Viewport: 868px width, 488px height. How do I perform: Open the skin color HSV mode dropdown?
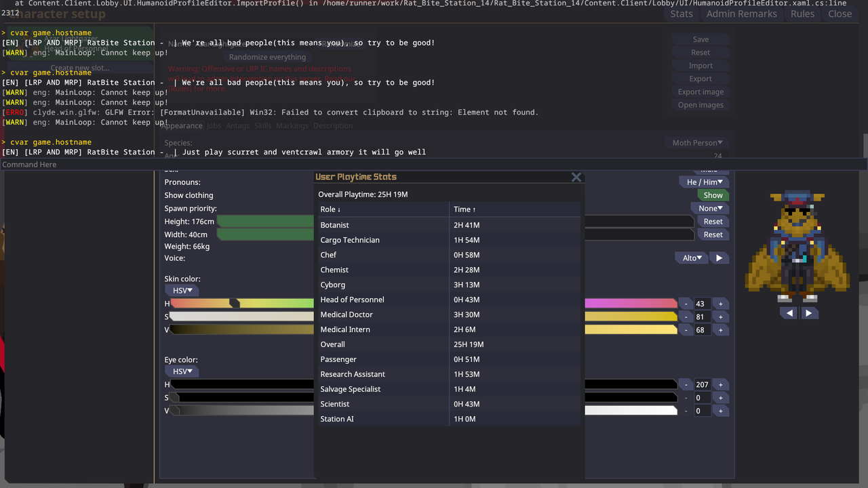click(x=182, y=291)
